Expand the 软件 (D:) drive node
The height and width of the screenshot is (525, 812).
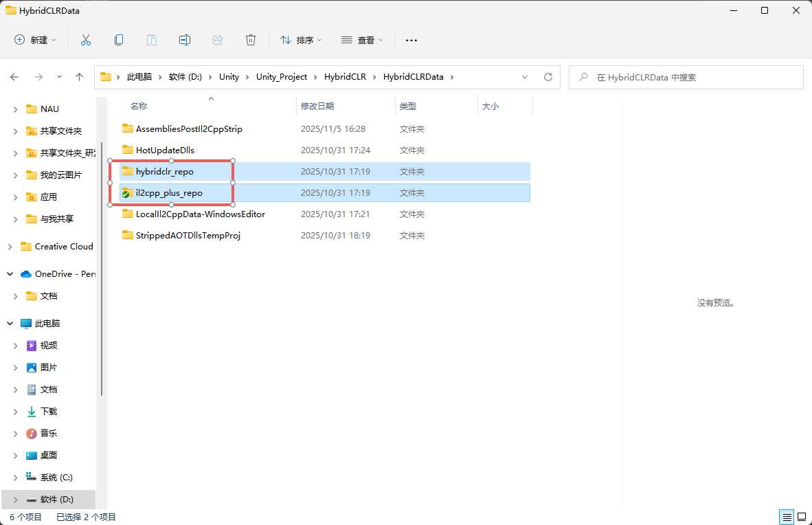(x=15, y=500)
